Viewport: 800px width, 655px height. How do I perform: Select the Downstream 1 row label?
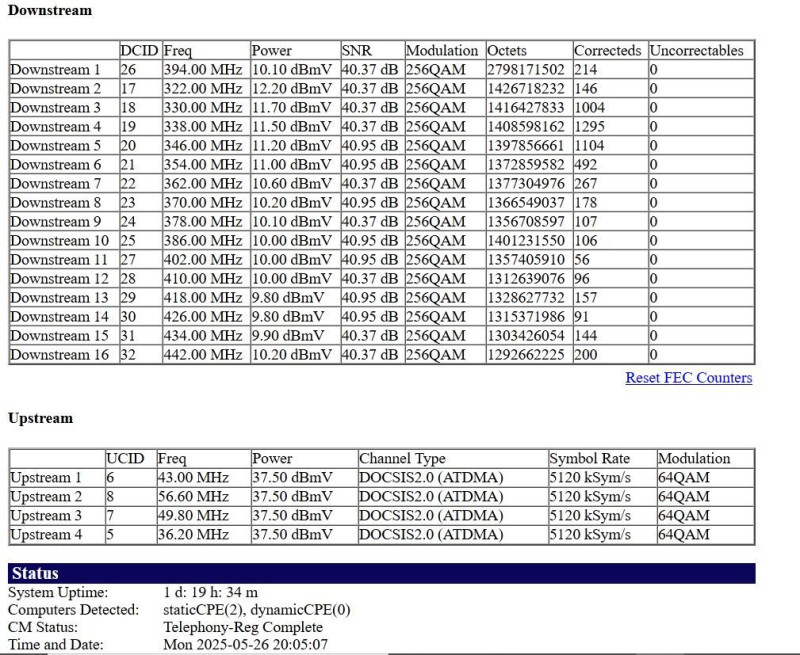(x=55, y=69)
